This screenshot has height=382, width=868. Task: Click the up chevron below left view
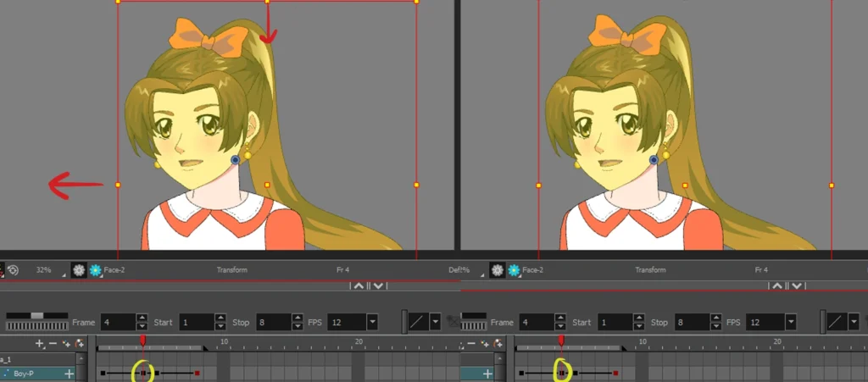[x=359, y=285]
